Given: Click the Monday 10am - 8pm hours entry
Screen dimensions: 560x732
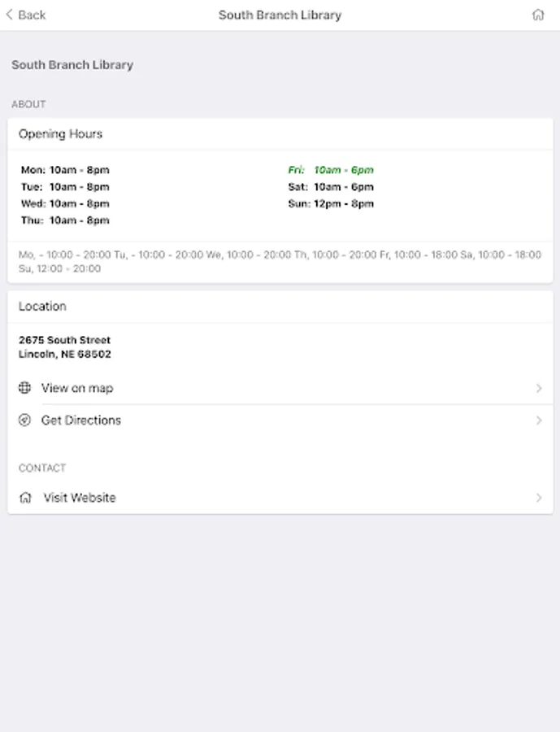Looking at the screenshot, I should point(65,170).
